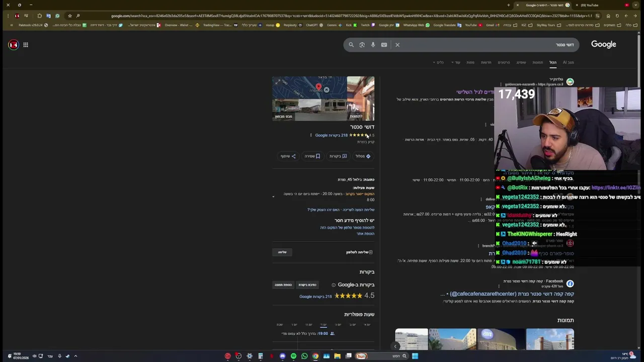Expand the עוד dropdown in search tabs

(456, 62)
